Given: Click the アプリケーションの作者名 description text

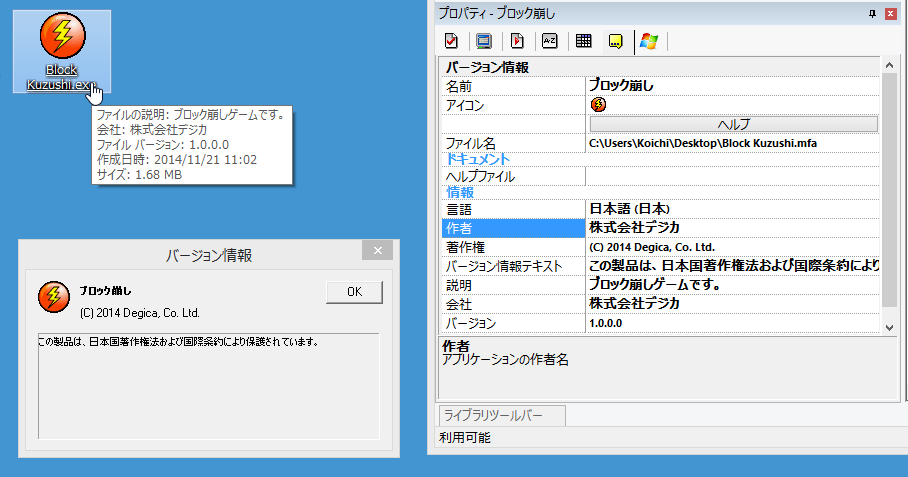Looking at the screenshot, I should coord(505,359).
